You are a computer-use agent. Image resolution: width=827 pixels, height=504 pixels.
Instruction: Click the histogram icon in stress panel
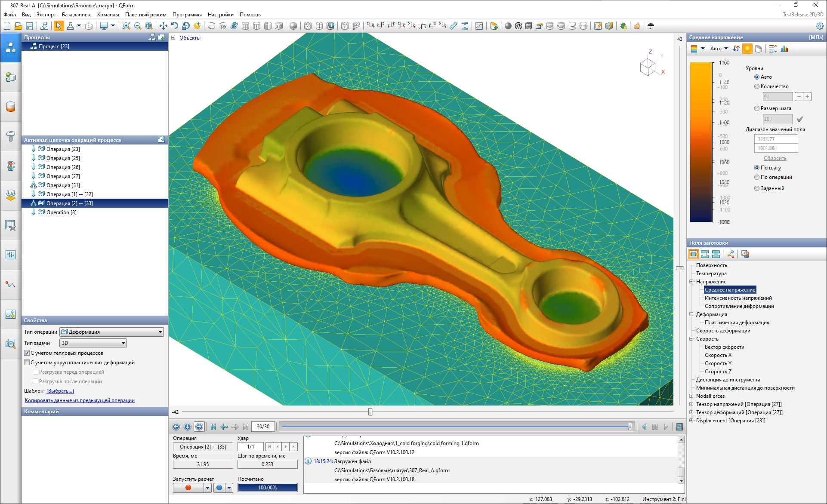[784, 49]
